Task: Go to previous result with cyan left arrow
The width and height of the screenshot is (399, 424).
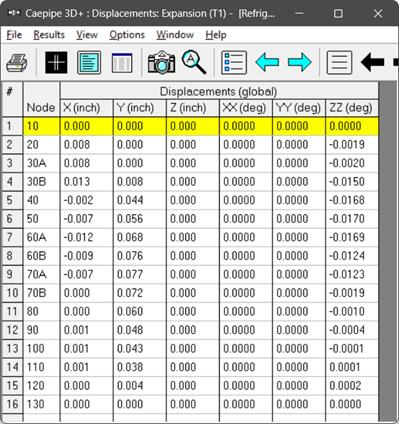Action: [267, 62]
